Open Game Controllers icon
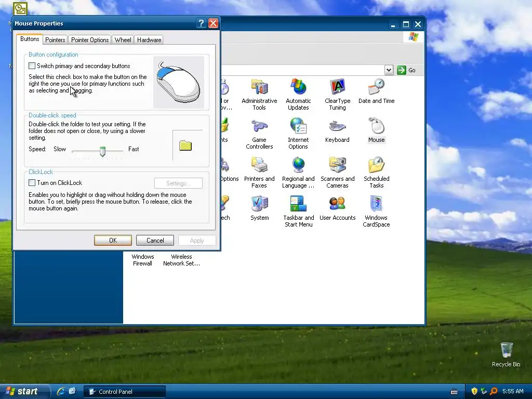Image resolution: width=532 pixels, height=399 pixels. [x=259, y=134]
